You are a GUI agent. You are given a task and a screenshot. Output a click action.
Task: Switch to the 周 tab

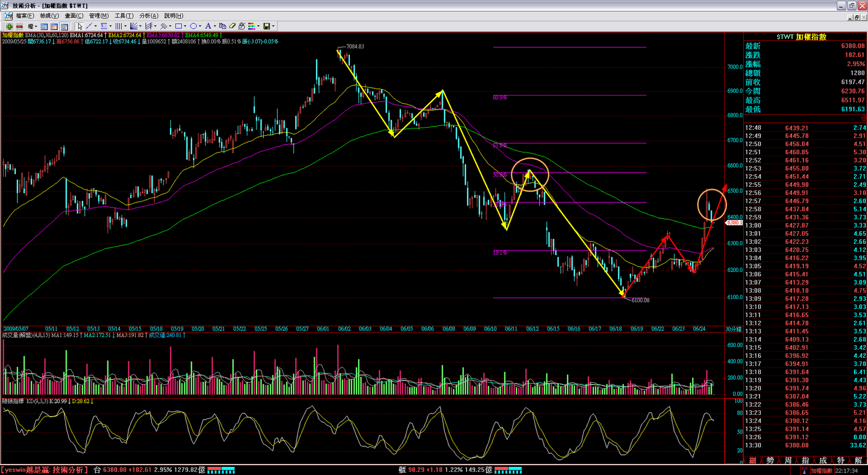coord(788,460)
